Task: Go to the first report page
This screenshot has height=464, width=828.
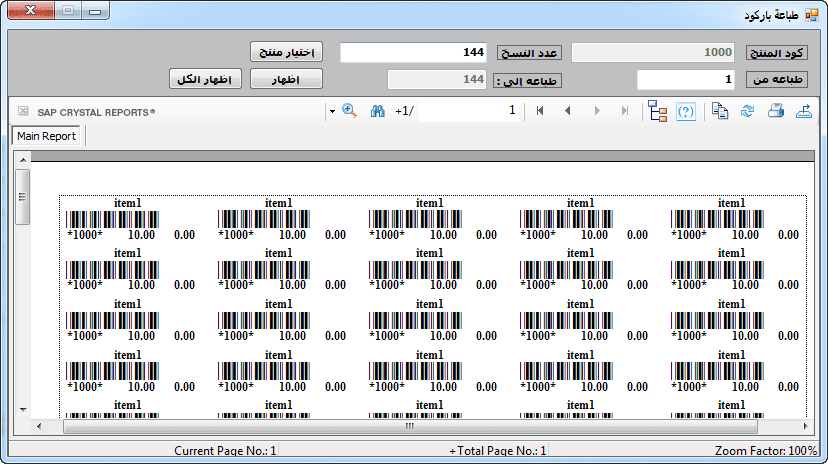Action: (x=540, y=111)
